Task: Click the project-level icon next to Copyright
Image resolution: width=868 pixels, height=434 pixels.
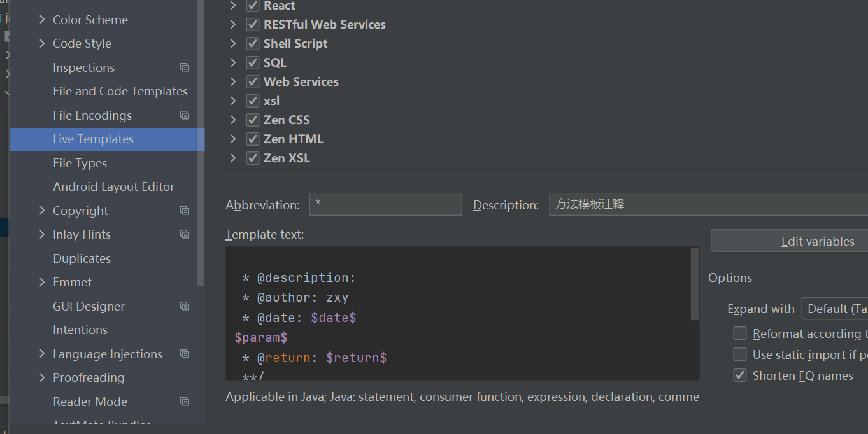Action: click(185, 211)
